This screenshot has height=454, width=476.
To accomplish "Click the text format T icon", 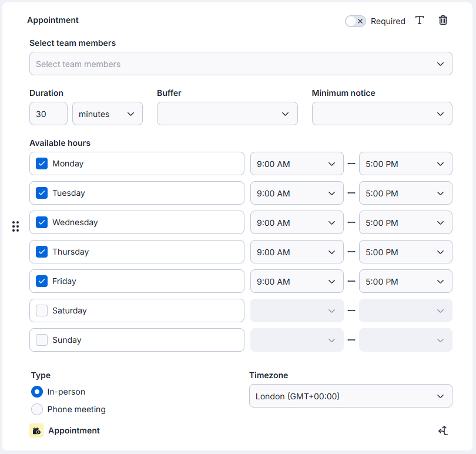I will [420, 21].
